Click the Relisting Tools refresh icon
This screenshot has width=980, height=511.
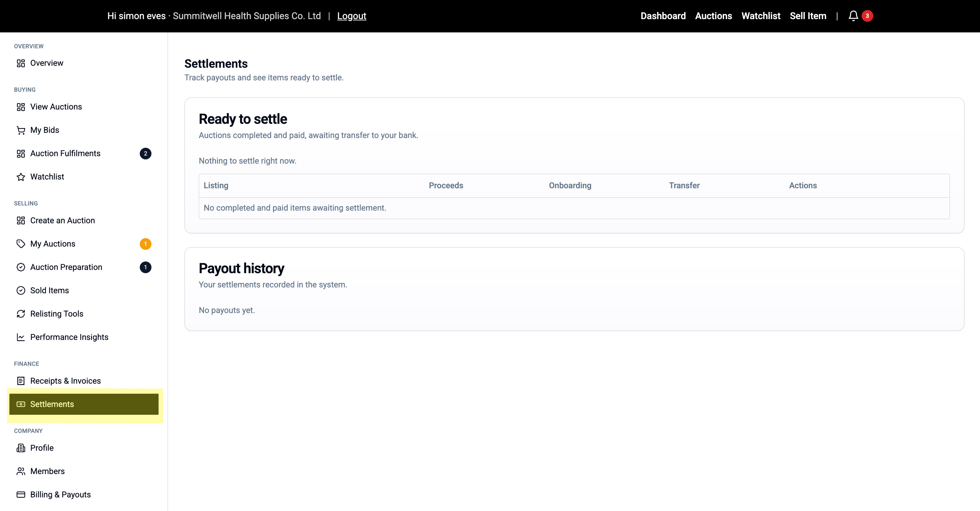click(21, 314)
